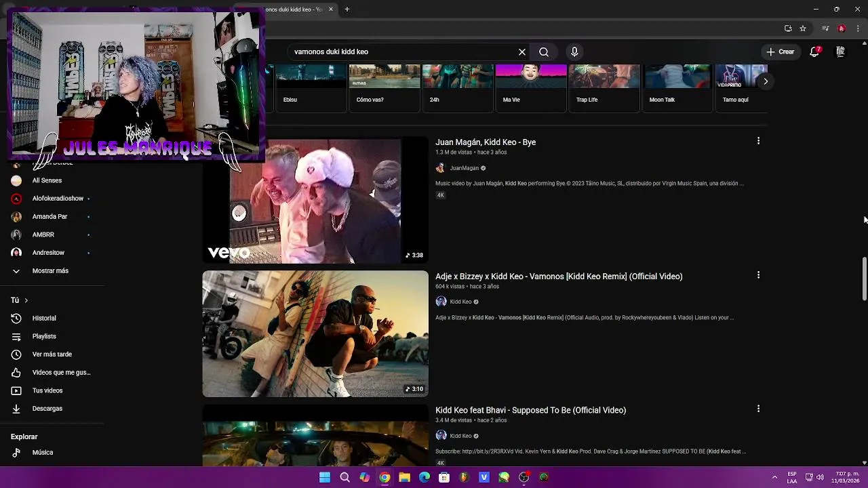This screenshot has width=868, height=488.
Task: Open File Explorer from the taskbar
Action: coord(404,477)
